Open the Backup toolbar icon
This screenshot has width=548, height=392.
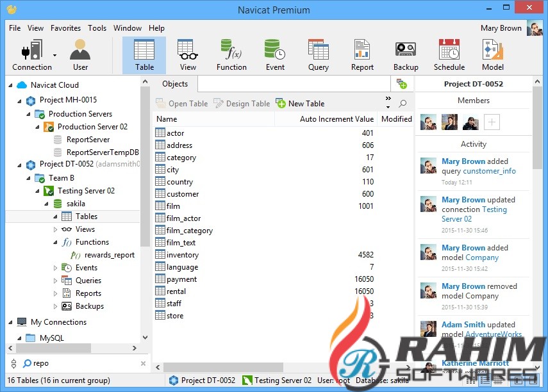406,55
